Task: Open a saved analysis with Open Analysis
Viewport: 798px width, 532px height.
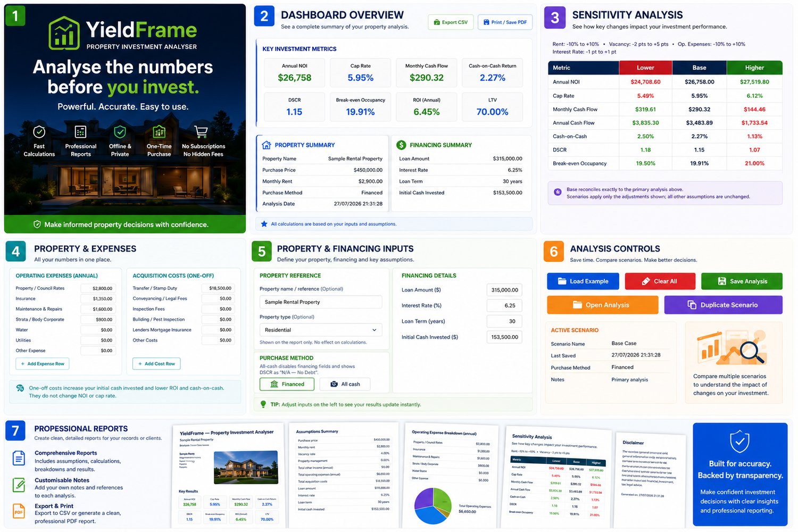Action: tap(602, 305)
